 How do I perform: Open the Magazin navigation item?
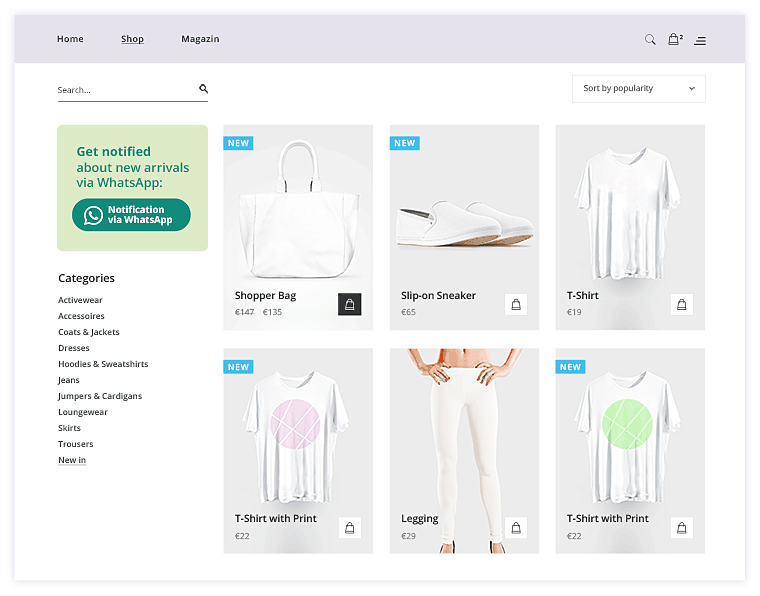[200, 39]
